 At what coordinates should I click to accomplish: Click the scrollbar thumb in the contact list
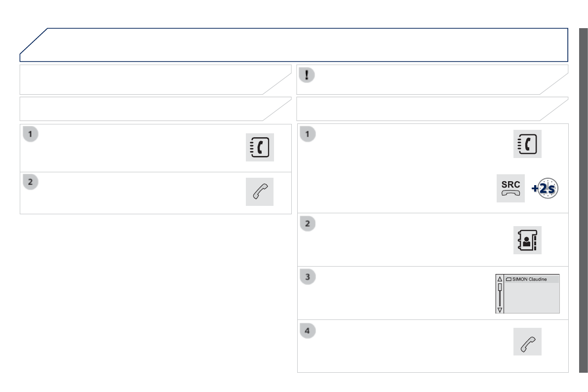(x=500, y=287)
